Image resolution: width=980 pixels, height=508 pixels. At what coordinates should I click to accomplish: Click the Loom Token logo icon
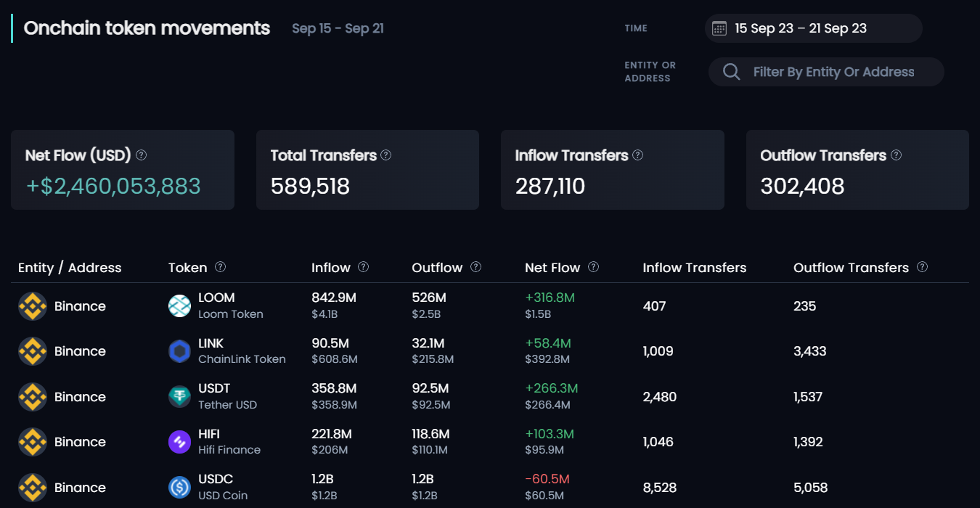pyautogui.click(x=179, y=306)
